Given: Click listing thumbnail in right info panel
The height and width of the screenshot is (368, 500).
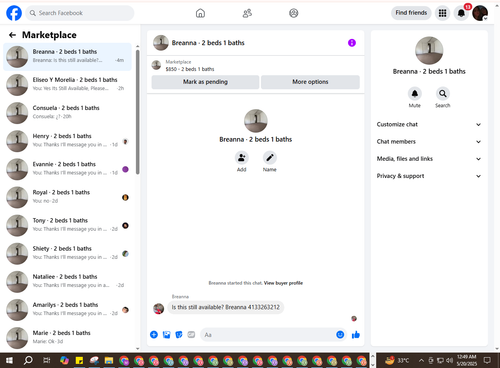Looking at the screenshot, I should (x=429, y=50).
